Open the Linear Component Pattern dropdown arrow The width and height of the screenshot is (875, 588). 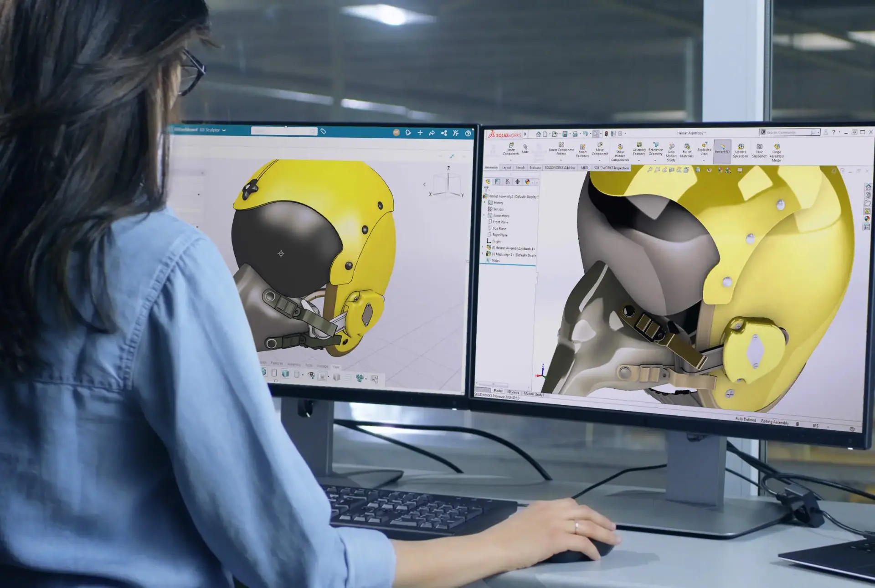point(561,160)
